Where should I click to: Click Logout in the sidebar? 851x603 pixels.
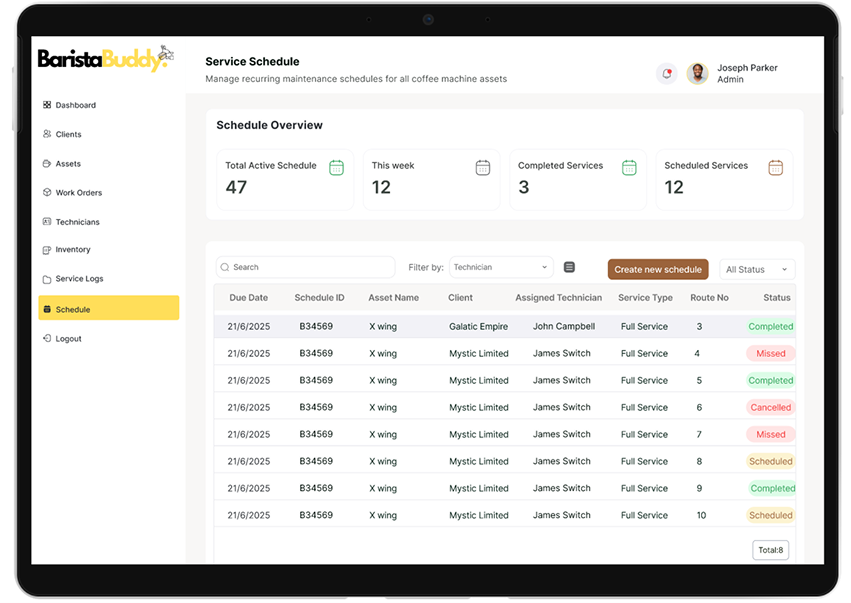68,339
